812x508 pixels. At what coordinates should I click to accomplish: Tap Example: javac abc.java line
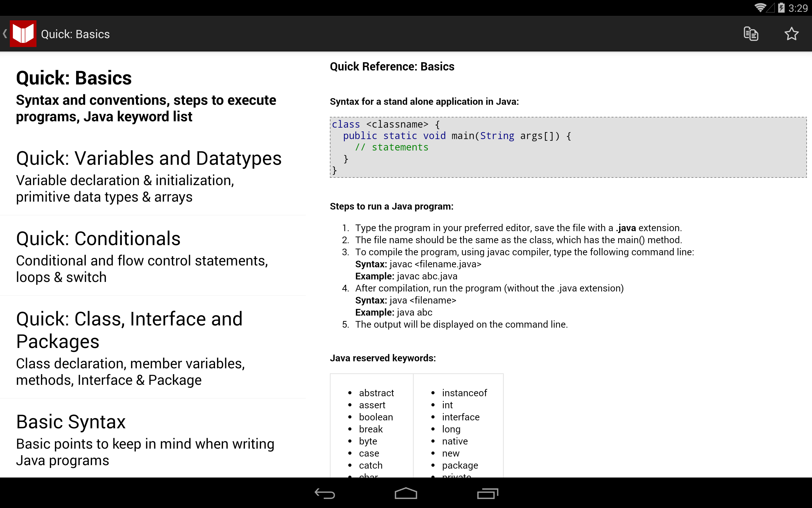tap(406, 276)
